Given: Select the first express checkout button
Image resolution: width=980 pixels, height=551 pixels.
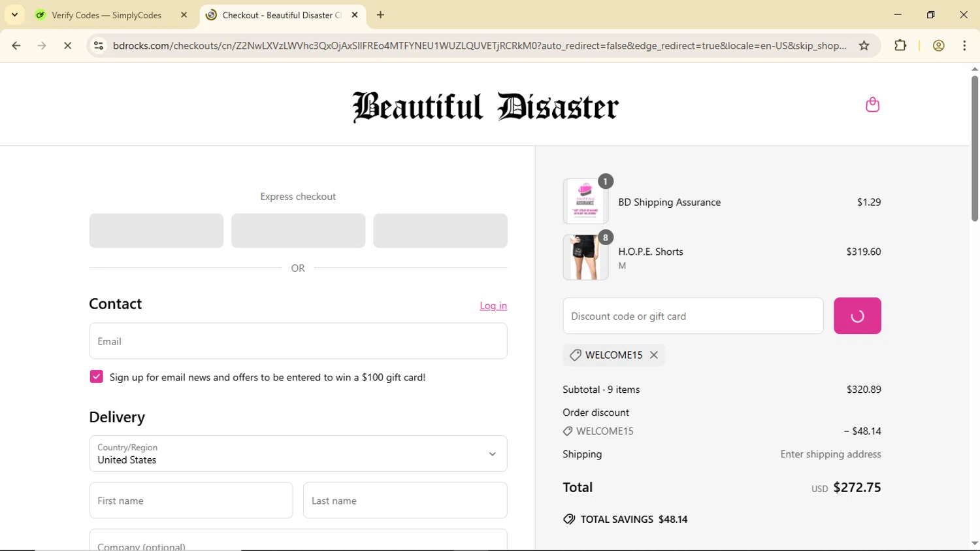Looking at the screenshot, I should [156, 231].
